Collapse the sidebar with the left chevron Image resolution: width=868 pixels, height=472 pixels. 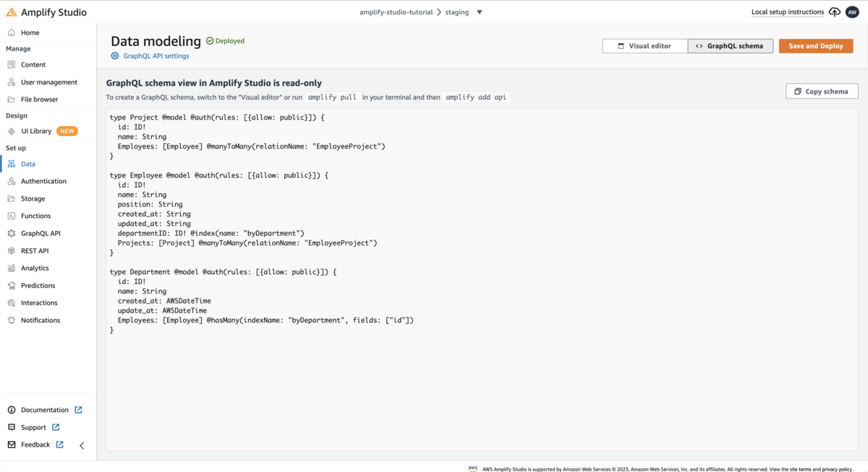82,446
